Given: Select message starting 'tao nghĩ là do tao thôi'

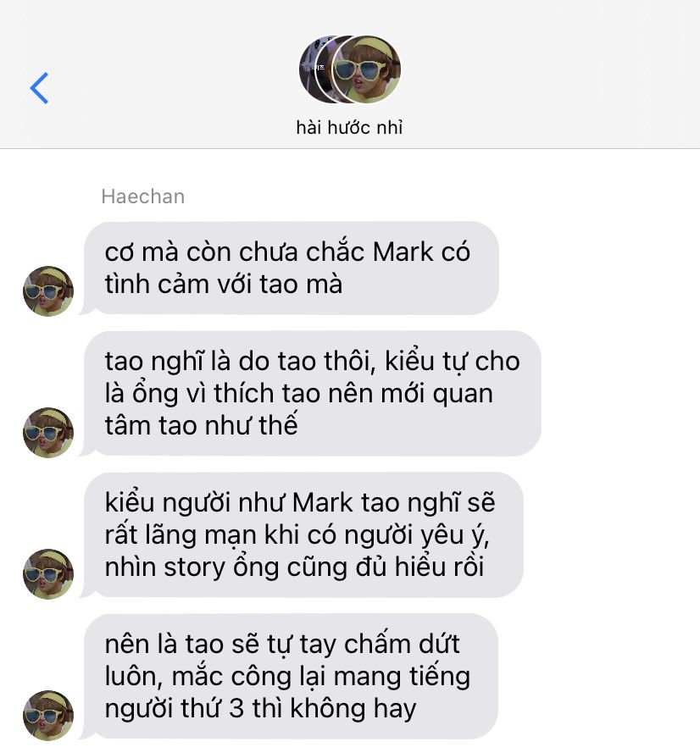Looking at the screenshot, I should [x=313, y=394].
